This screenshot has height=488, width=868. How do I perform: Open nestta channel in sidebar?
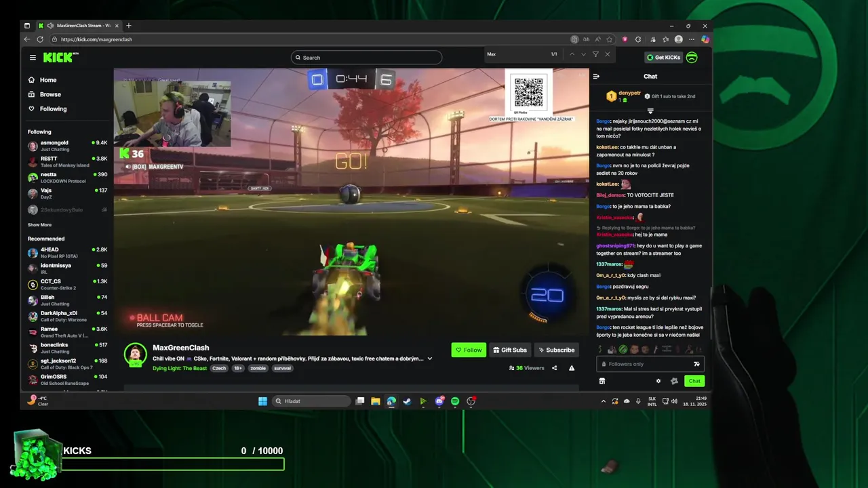pyautogui.click(x=67, y=178)
